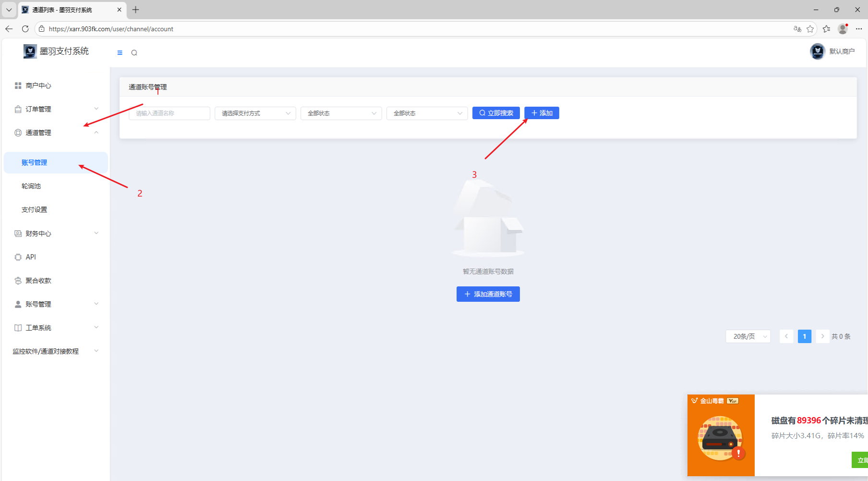Open 聚合收款 in the sidebar
The image size is (868, 481).
click(x=38, y=281)
